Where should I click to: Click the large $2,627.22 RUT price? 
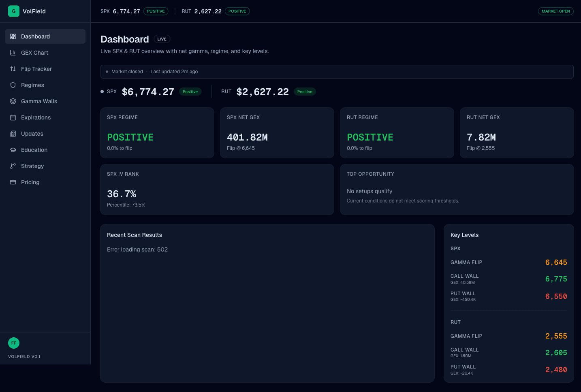[x=263, y=92]
